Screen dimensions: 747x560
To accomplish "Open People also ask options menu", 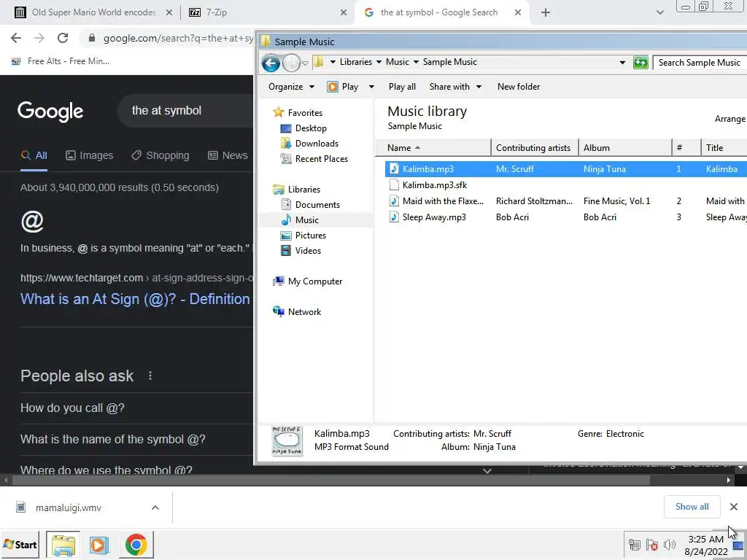I will (150, 376).
